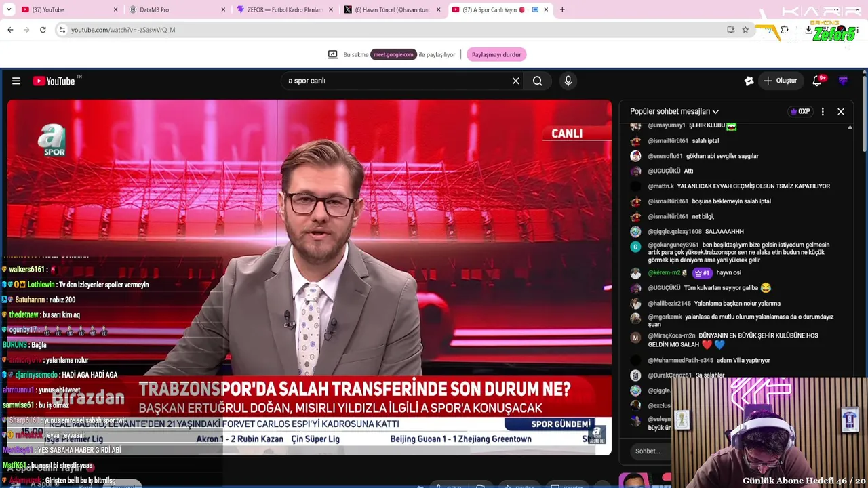Go forward with the browser forward arrow

(26, 30)
